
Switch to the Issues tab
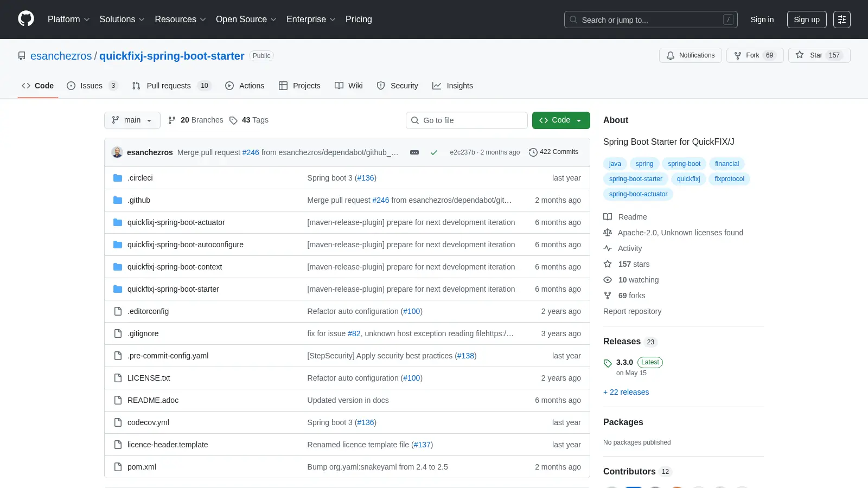92,86
